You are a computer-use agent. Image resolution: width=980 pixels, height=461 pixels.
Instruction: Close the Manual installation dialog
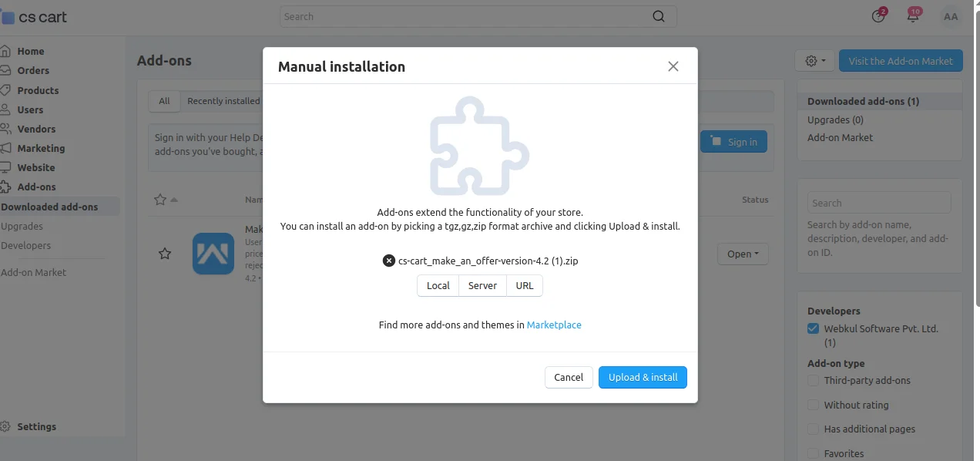(x=673, y=66)
